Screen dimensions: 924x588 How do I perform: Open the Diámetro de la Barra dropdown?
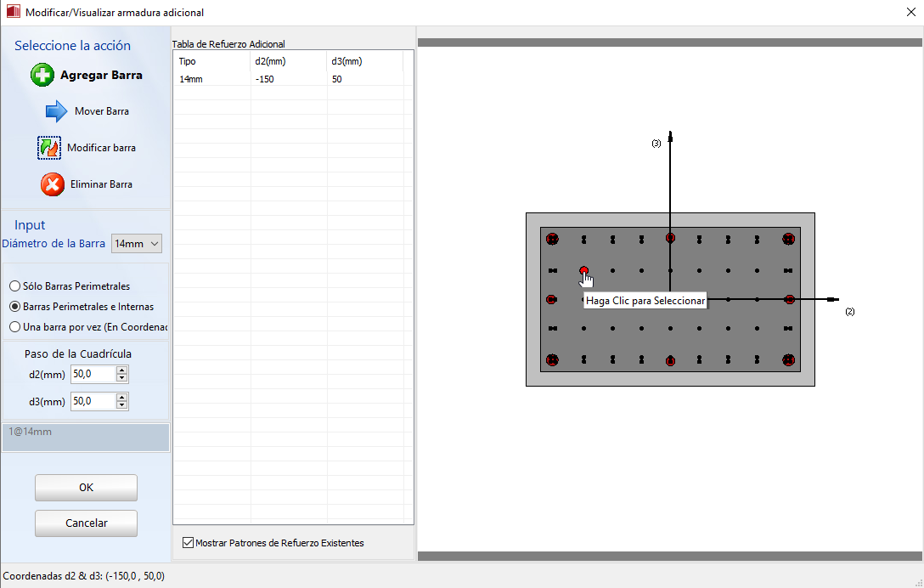point(138,244)
